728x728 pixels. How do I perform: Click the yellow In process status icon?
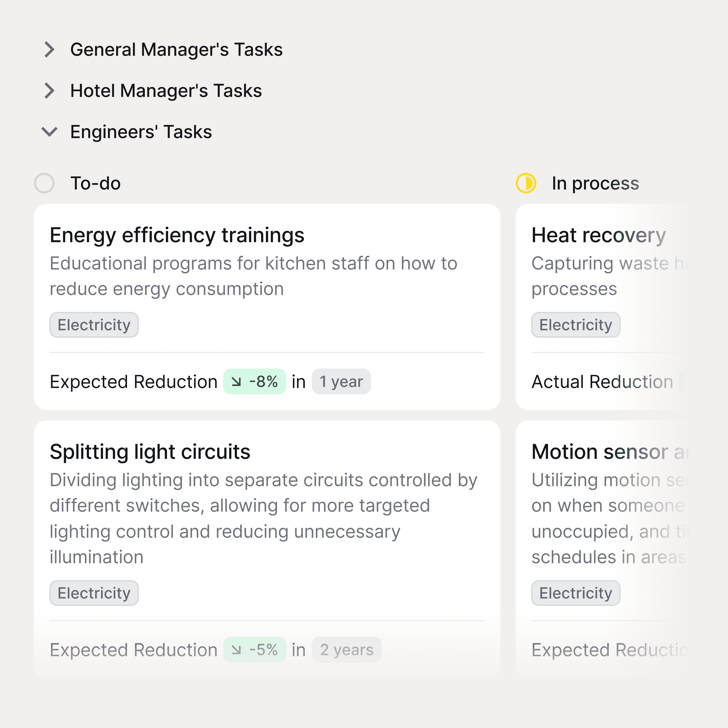tap(526, 183)
